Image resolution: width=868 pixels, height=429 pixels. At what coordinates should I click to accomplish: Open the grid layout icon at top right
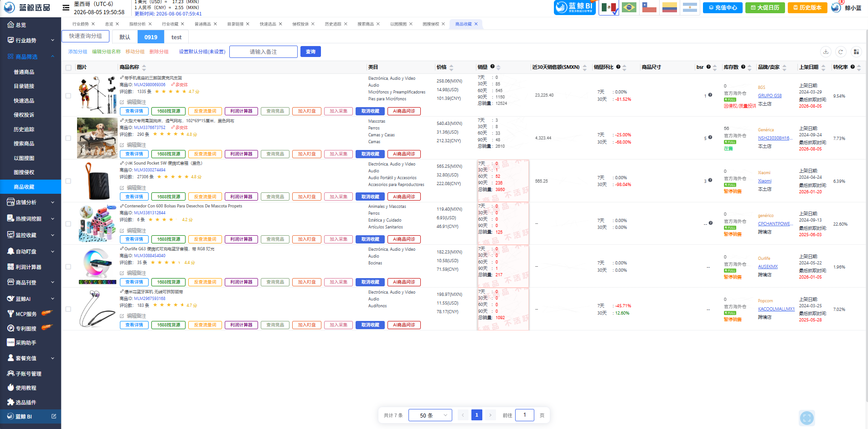pos(856,52)
